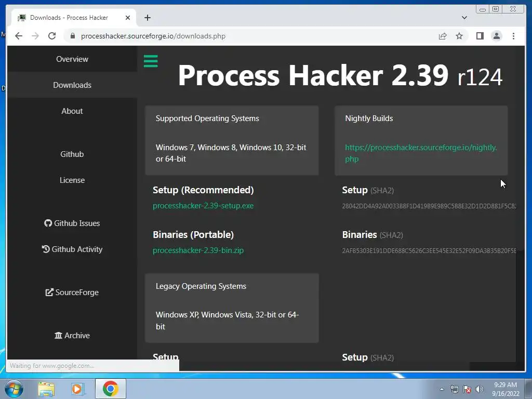Open Github Activity sidebar link

72,249
